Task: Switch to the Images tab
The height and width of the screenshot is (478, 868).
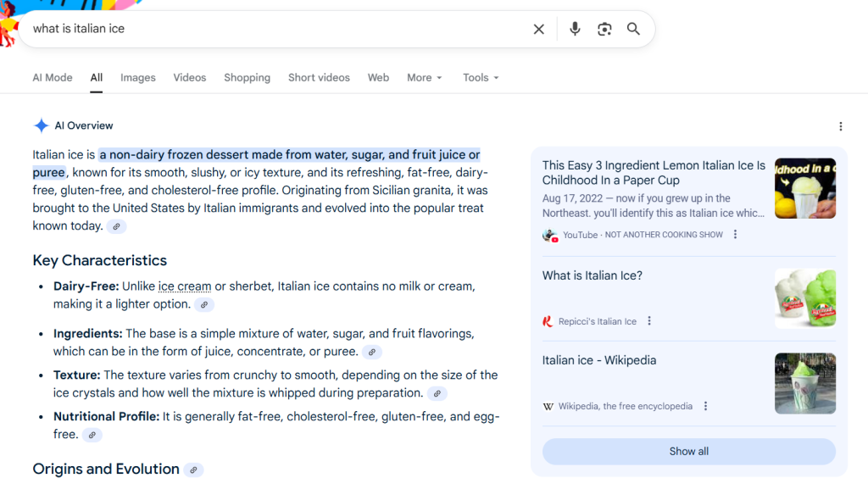Action: pos(138,77)
